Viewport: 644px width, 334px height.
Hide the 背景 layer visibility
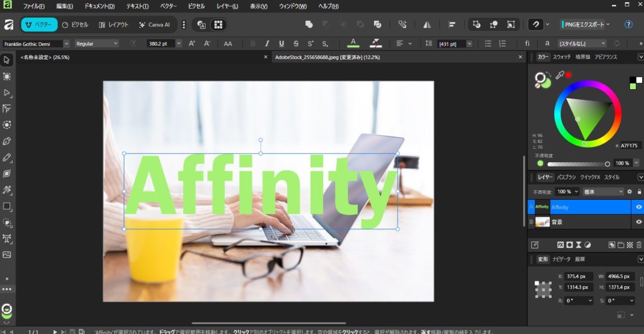[x=639, y=222]
